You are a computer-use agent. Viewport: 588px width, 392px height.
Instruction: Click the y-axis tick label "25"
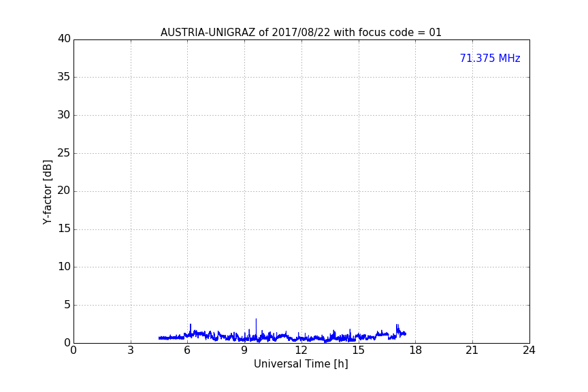[x=64, y=152]
